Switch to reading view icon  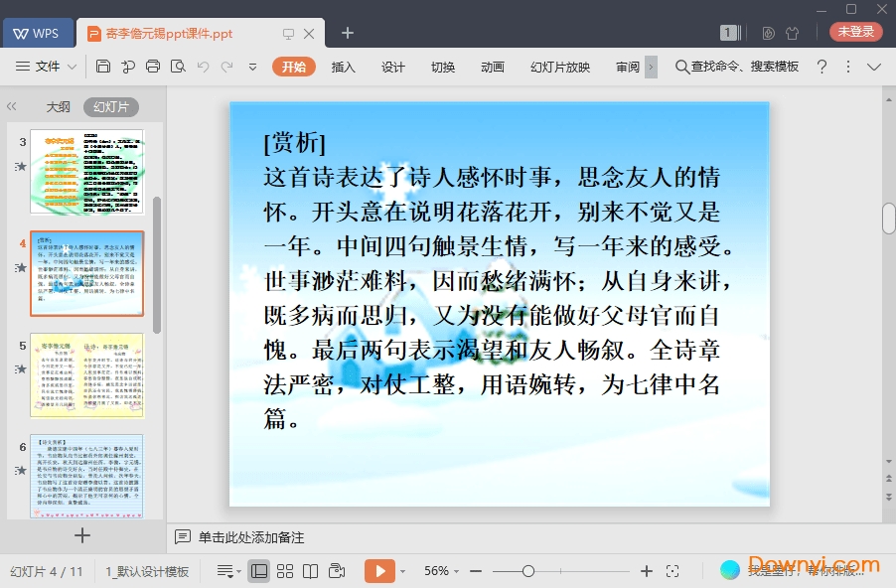click(x=311, y=571)
